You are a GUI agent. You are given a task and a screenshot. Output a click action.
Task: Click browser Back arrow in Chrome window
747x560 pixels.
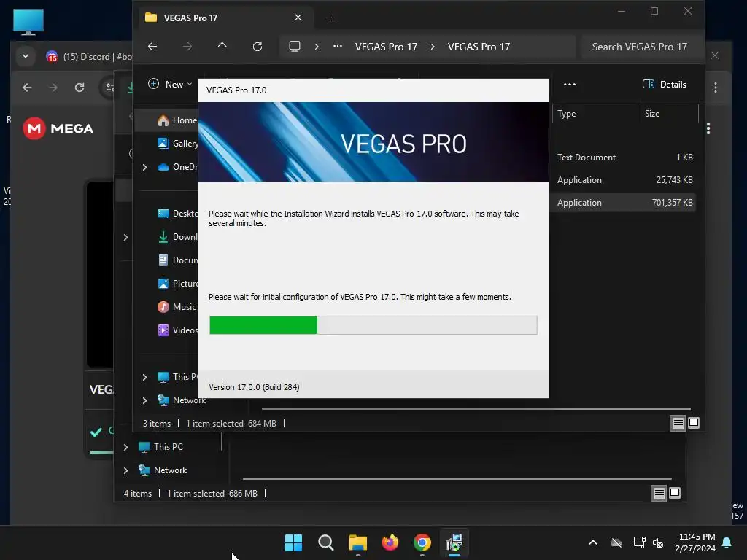click(x=27, y=87)
